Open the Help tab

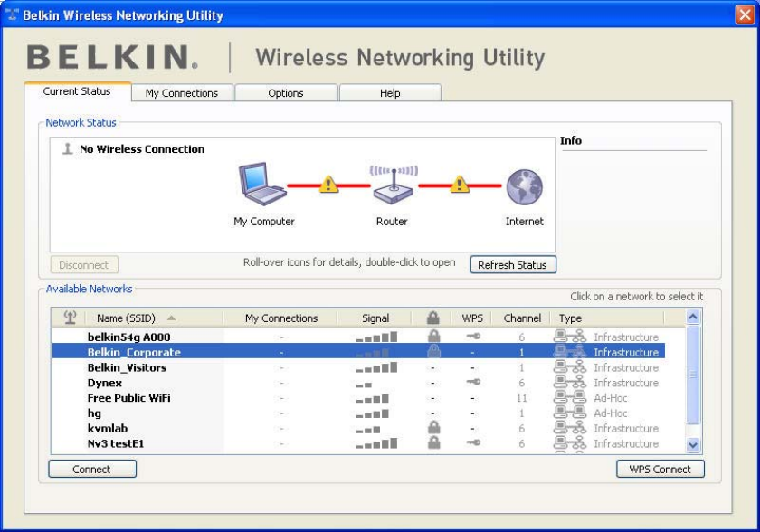click(390, 92)
